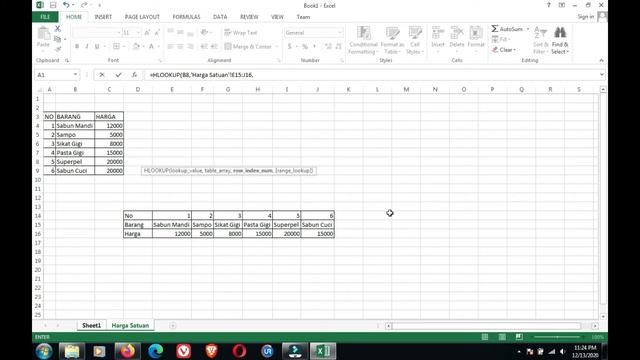This screenshot has width=640, height=360.
Task: Select the Harga Satuan sheet tab
Action: tap(130, 325)
